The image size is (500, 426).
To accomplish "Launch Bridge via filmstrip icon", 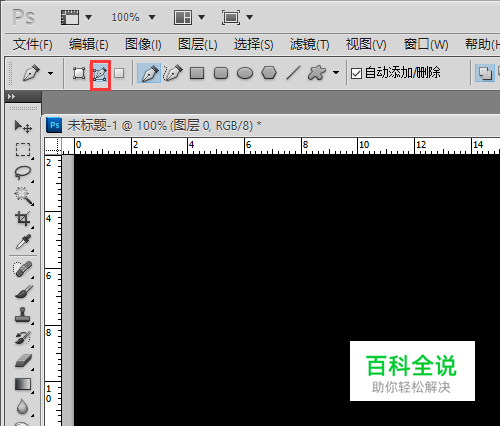I will click(70, 17).
